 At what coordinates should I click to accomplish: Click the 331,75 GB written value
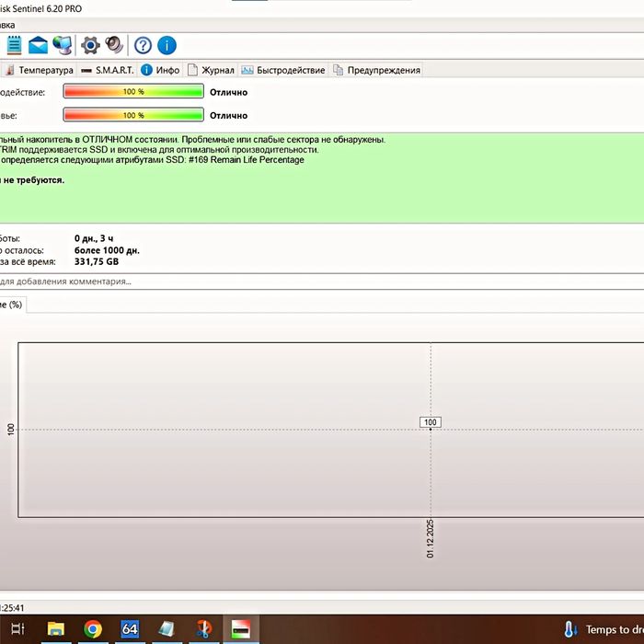(x=97, y=261)
